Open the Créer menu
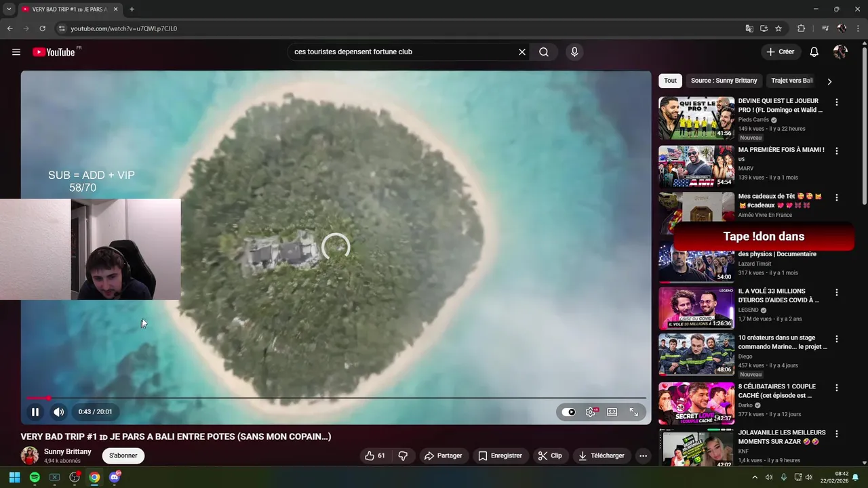868x488 pixels. coord(780,52)
